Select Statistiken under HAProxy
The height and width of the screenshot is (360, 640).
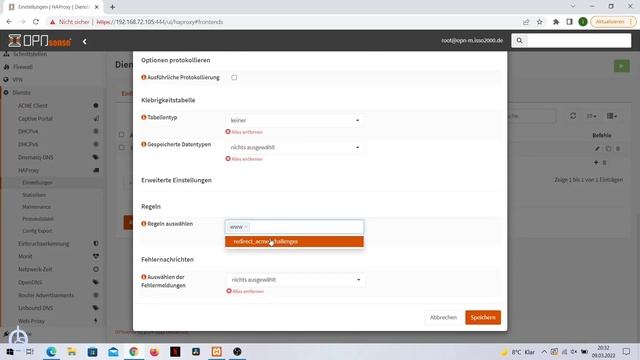34,195
